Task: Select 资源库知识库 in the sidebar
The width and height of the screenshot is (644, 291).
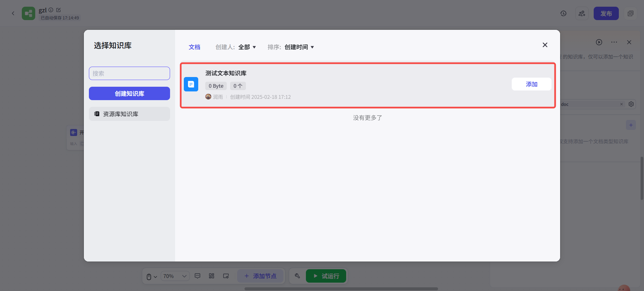Action: tap(129, 114)
